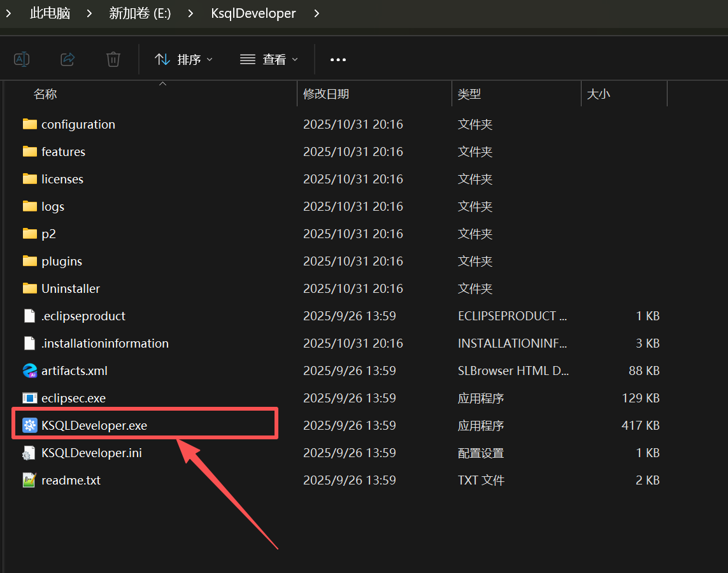Screen dimensions: 728x573
Task: Go to 新加卷 (E:) in address path
Action: point(140,13)
